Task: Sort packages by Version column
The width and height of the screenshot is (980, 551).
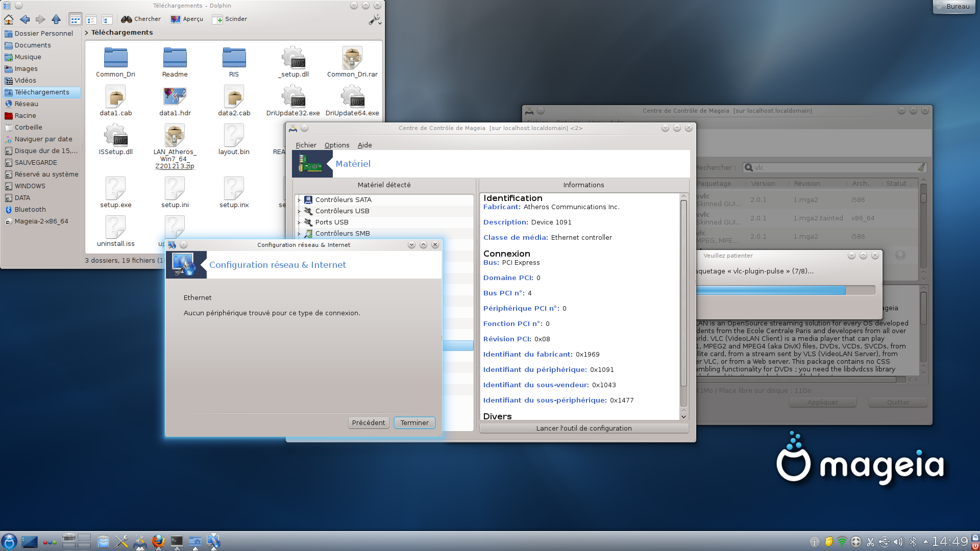Action: tap(763, 184)
